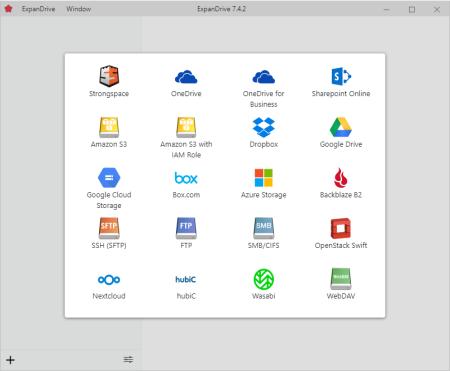The image size is (450, 371).
Task: Pick the WebDAV drive icon
Action: point(341,279)
